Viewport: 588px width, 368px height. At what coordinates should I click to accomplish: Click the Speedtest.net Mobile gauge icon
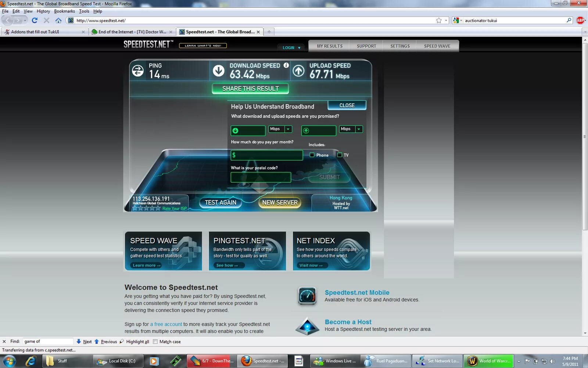pyautogui.click(x=308, y=296)
